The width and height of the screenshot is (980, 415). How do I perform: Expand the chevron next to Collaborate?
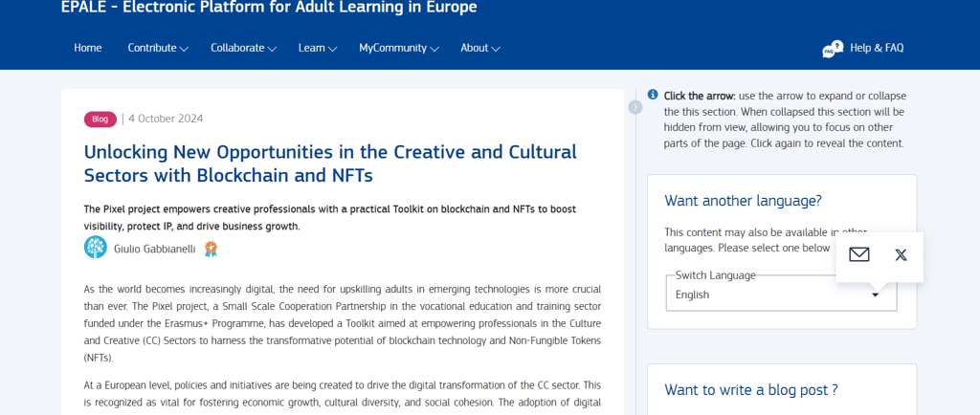(x=272, y=49)
